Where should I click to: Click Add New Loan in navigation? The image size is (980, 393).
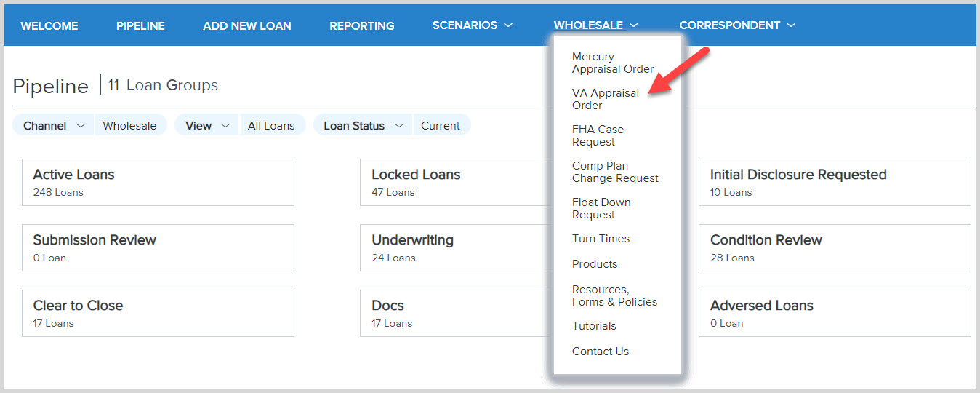tap(246, 25)
